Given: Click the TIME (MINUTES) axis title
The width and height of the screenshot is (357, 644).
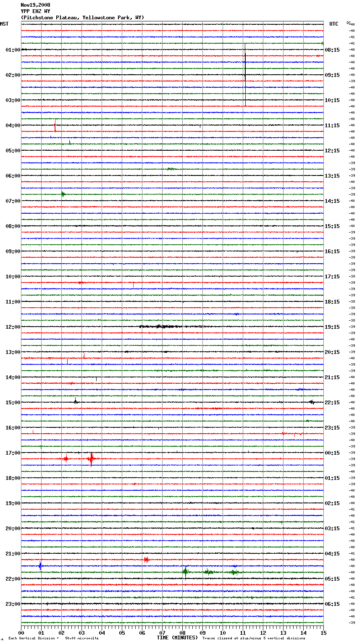Looking at the screenshot, I should 177,638.
